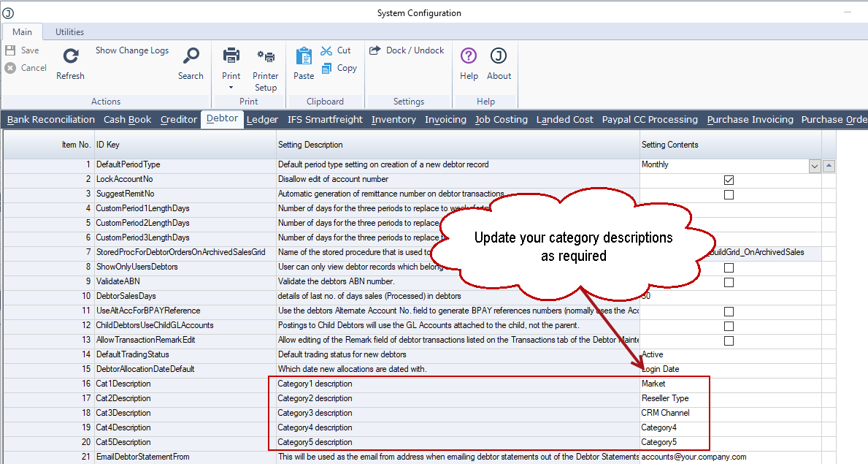Open the Invoicing tab
This screenshot has width=868, height=464.
click(x=445, y=120)
